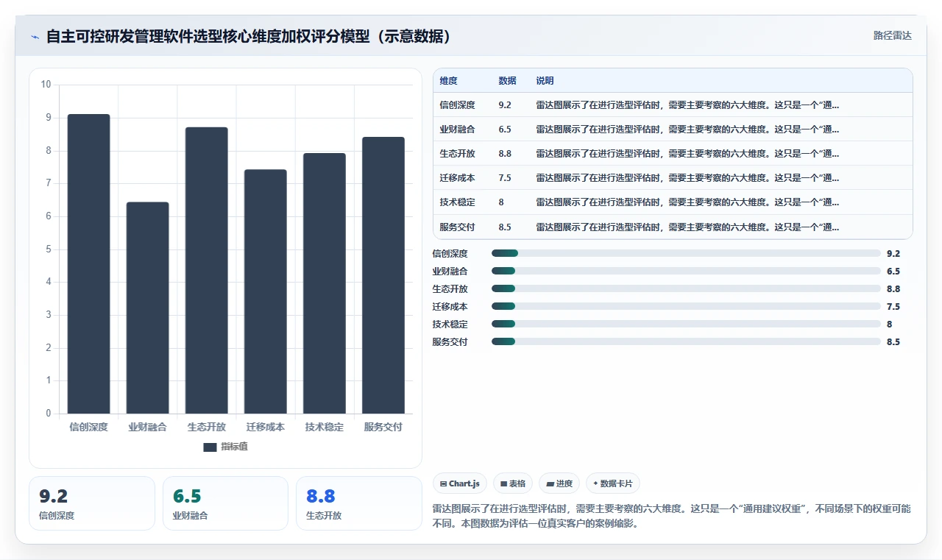This screenshot has height=560, width=942.
Task: Select the 技术稳定 table row cell
Action: [x=457, y=202]
